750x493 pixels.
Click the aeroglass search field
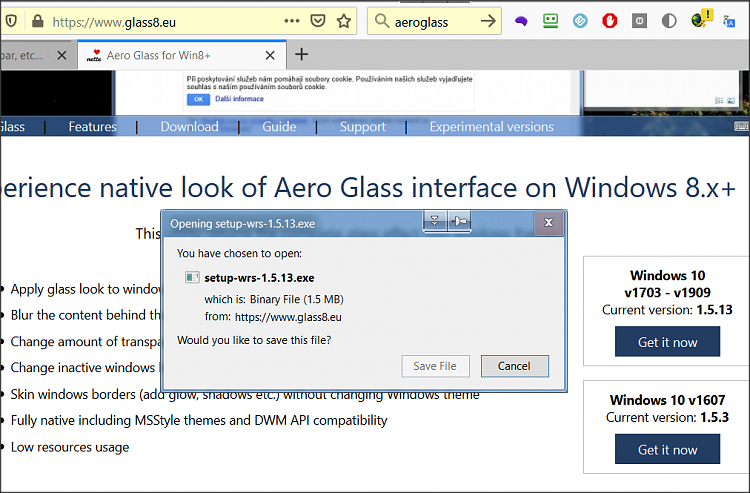(435, 22)
